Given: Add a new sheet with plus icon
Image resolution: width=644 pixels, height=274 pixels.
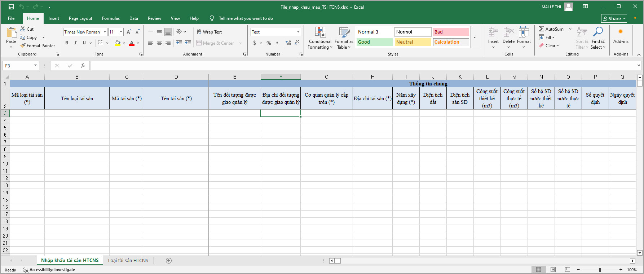Looking at the screenshot, I should coord(169,261).
